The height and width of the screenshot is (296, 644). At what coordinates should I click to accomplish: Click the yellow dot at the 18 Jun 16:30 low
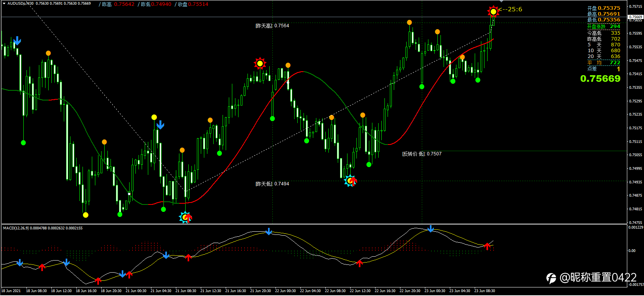[86, 215]
